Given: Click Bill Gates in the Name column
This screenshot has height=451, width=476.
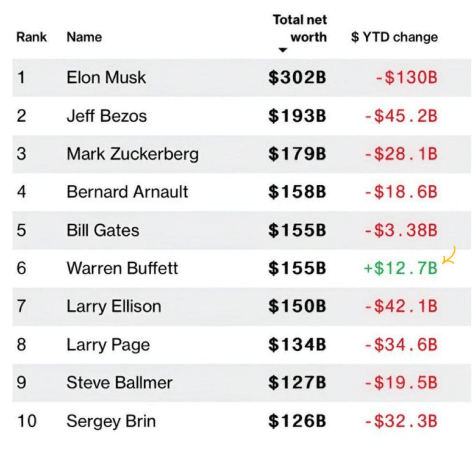Looking at the screenshot, I should point(103,231).
